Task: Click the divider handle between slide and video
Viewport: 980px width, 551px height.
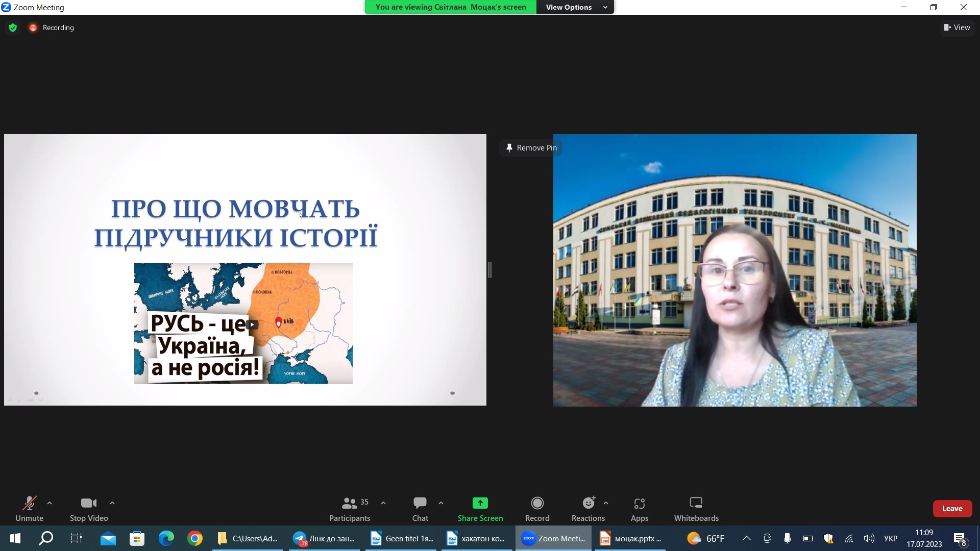Action: (489, 270)
